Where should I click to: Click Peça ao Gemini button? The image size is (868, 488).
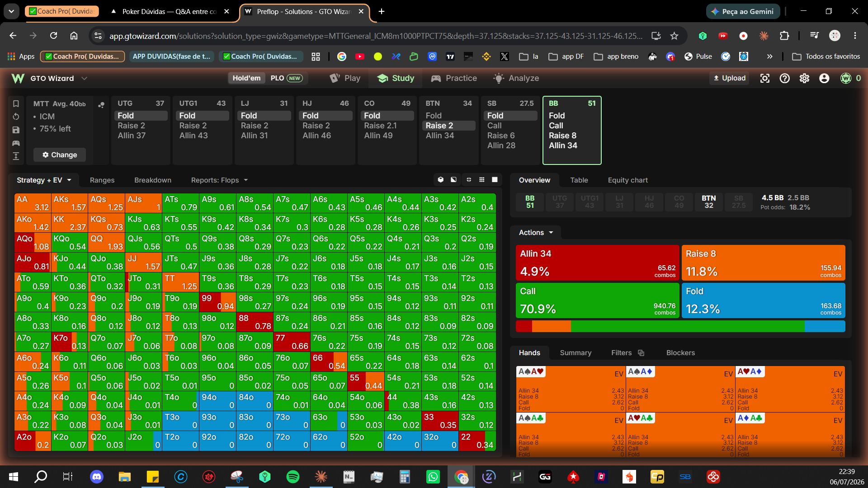[743, 11]
